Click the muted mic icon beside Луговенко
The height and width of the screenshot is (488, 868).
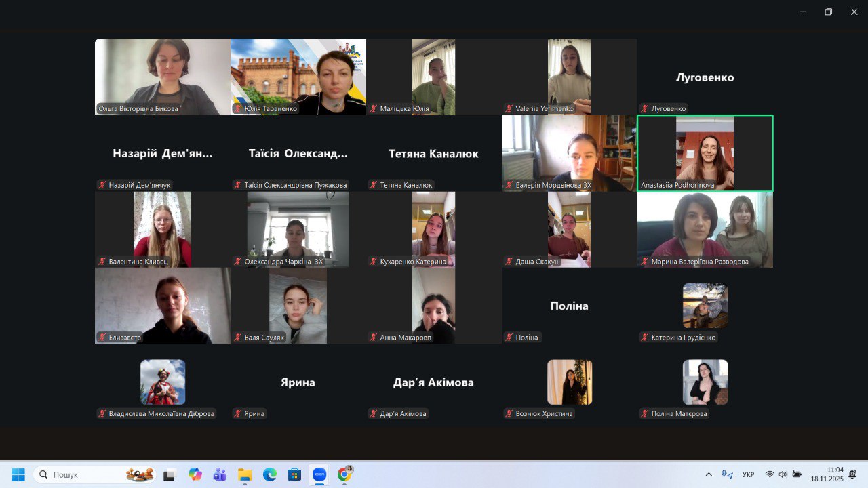click(x=645, y=108)
